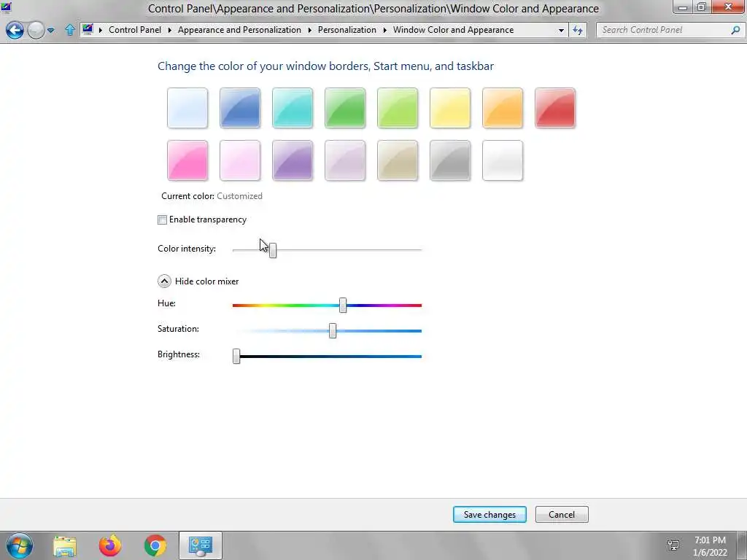Launch Google Chrome from the taskbar

[x=155, y=545]
